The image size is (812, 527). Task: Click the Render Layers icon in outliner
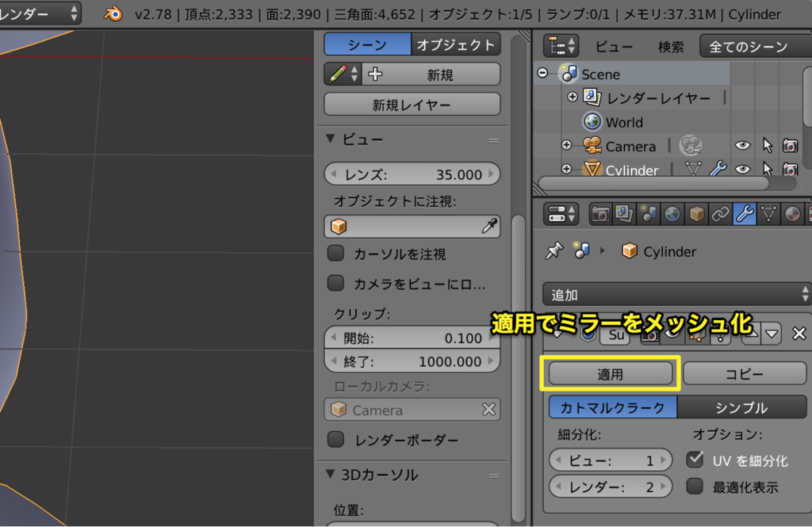(x=592, y=97)
